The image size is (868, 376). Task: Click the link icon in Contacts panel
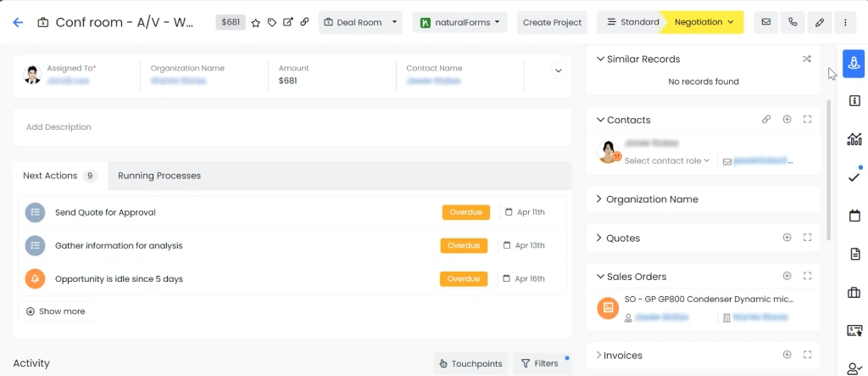tap(766, 119)
